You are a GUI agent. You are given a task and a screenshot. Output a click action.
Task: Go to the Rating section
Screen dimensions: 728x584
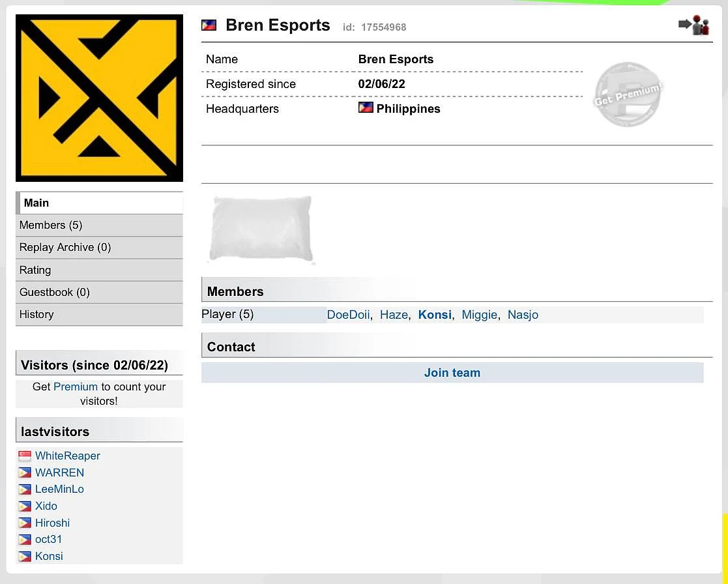click(99, 270)
